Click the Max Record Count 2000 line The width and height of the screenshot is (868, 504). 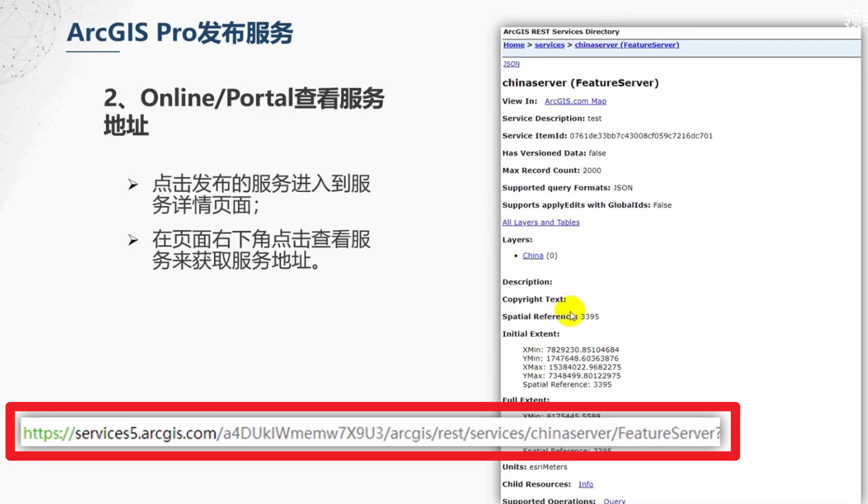point(551,171)
